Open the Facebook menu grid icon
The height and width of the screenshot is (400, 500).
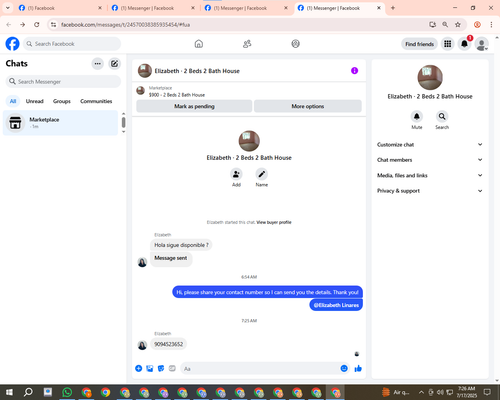coord(448,44)
